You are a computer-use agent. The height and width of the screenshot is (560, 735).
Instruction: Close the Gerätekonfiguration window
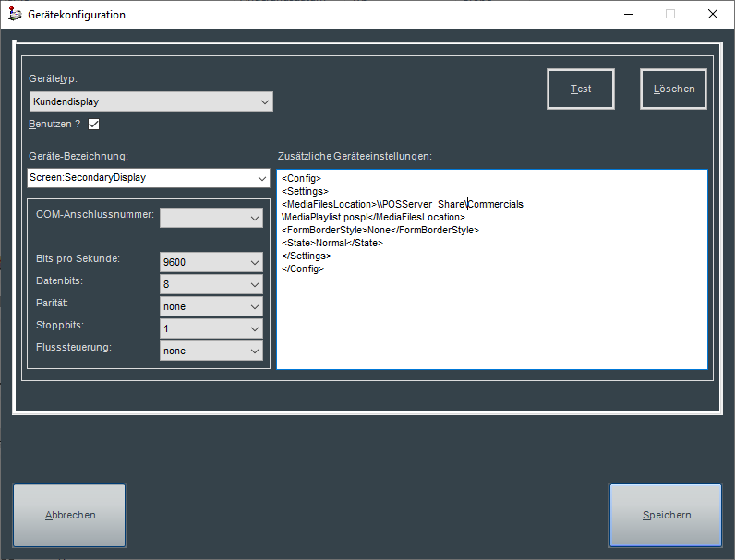(x=713, y=14)
